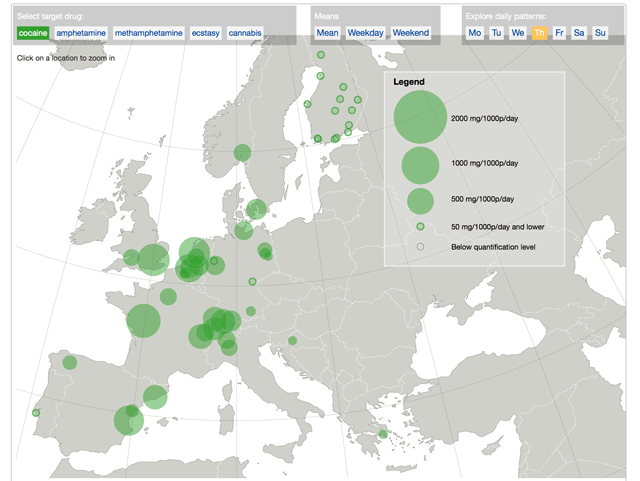This screenshot has height=481, width=640.
Task: Zoom in on the Greece location bubble
Action: 383,434
